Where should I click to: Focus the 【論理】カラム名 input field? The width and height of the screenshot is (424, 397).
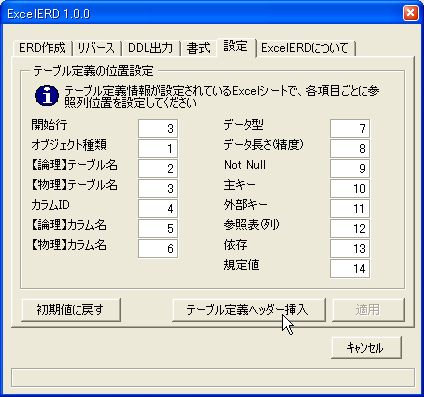[158, 228]
